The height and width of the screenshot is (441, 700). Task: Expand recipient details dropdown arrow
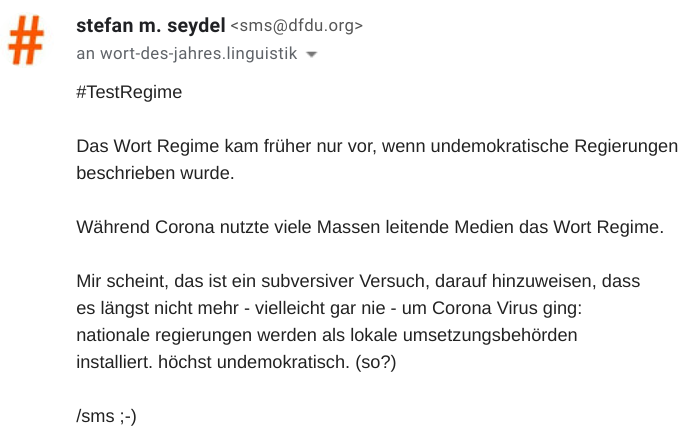311,55
